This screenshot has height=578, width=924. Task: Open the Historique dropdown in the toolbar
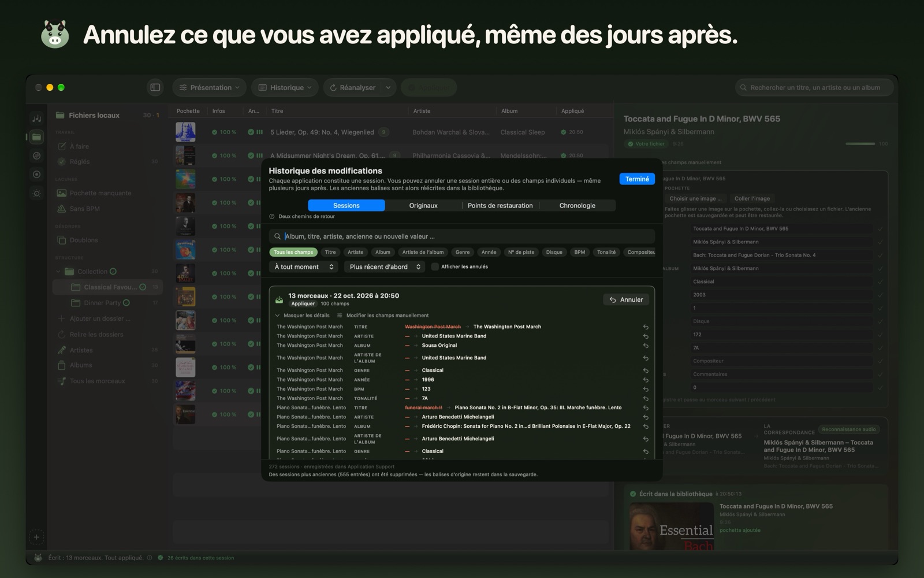[285, 87]
